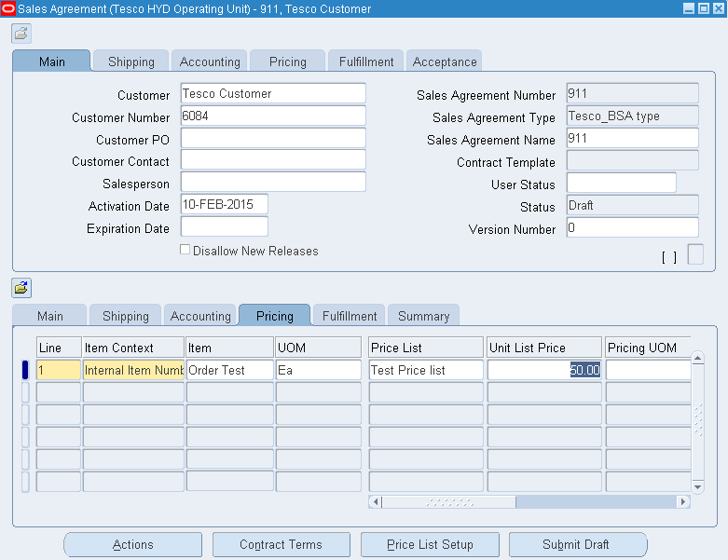This screenshot has width=728, height=560.
Task: Click the horizontal scrollbar thumb
Action: pos(448,501)
